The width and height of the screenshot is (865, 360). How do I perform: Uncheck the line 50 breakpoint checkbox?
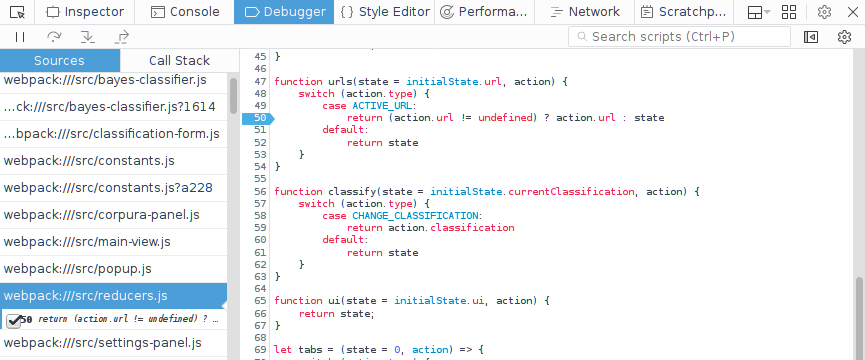click(14, 320)
